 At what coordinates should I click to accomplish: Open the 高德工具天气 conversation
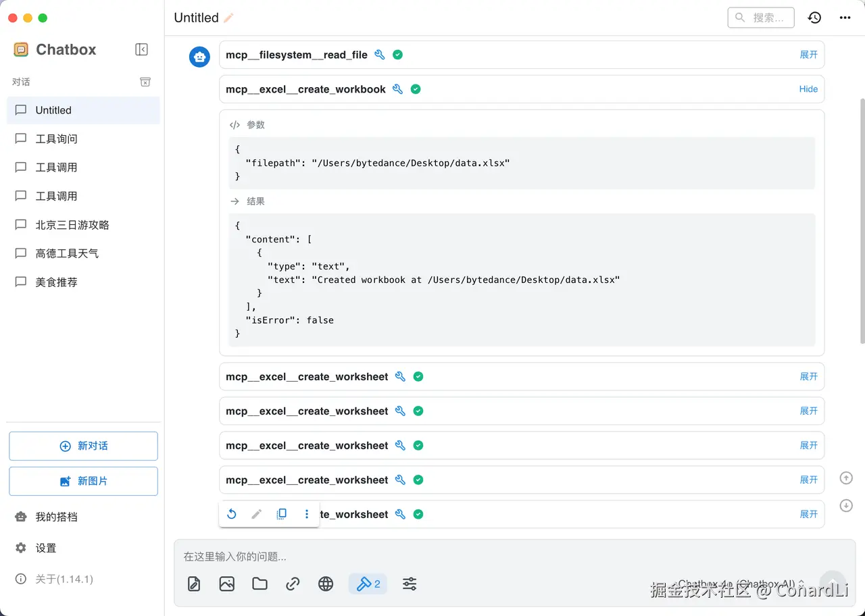[x=83, y=253]
